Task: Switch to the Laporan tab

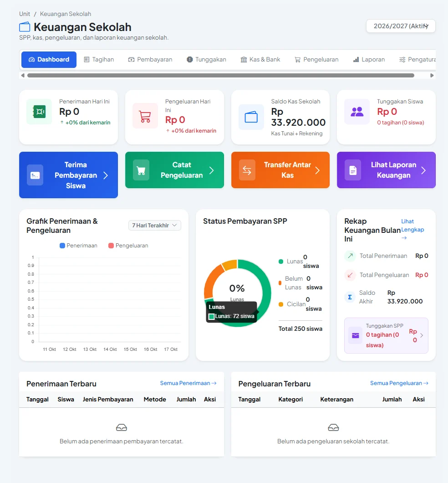Action: pyautogui.click(x=369, y=59)
